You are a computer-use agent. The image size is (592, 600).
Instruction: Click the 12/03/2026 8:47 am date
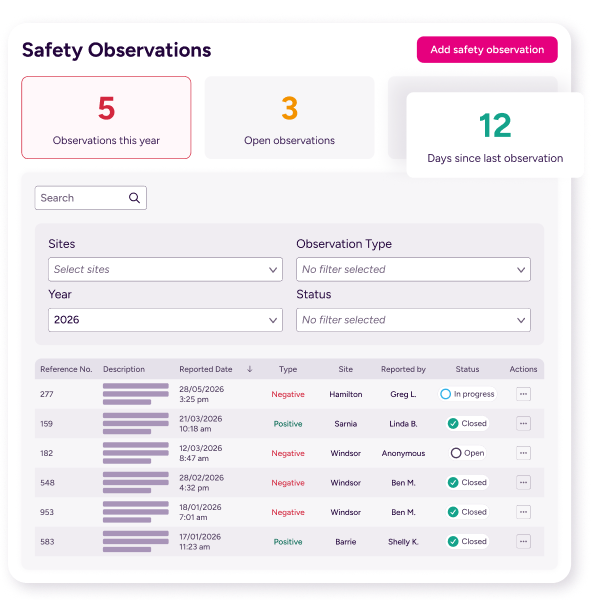(x=201, y=453)
